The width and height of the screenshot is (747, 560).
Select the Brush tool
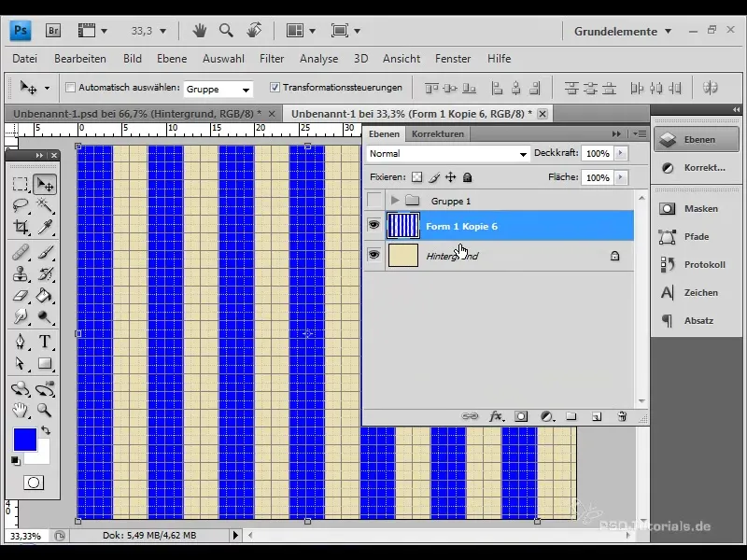tap(45, 252)
